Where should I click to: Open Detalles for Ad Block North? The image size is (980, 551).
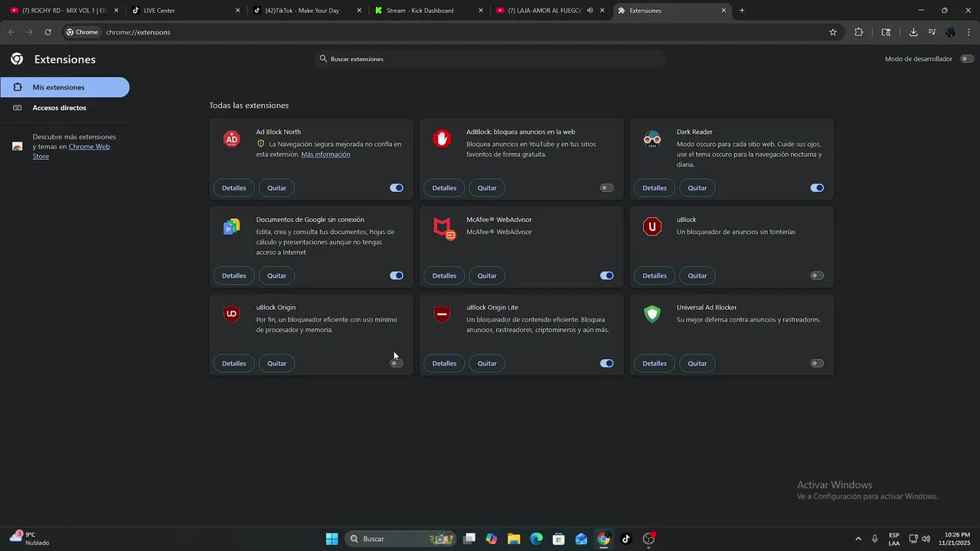(234, 187)
